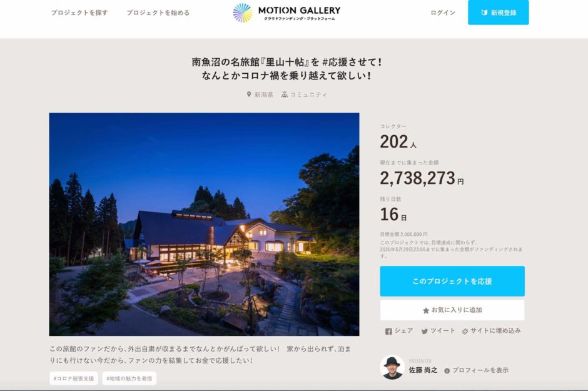Click the star icon in お気に入りに追加

point(425,310)
